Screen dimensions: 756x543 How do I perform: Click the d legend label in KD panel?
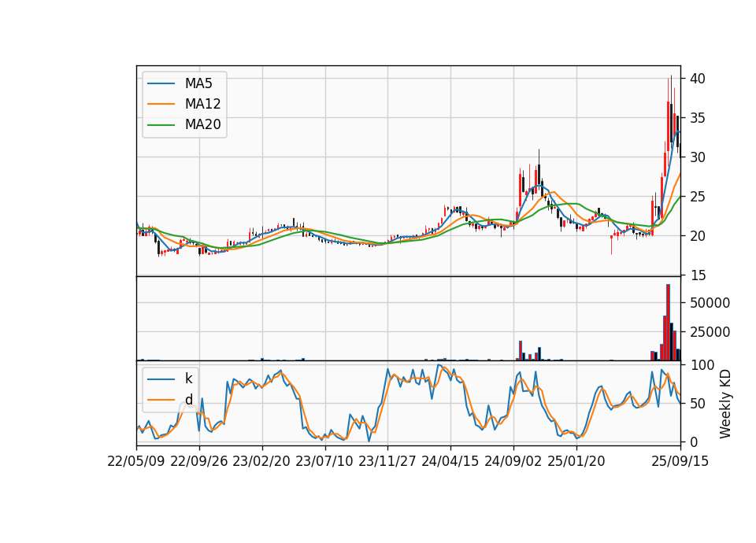pos(188,400)
